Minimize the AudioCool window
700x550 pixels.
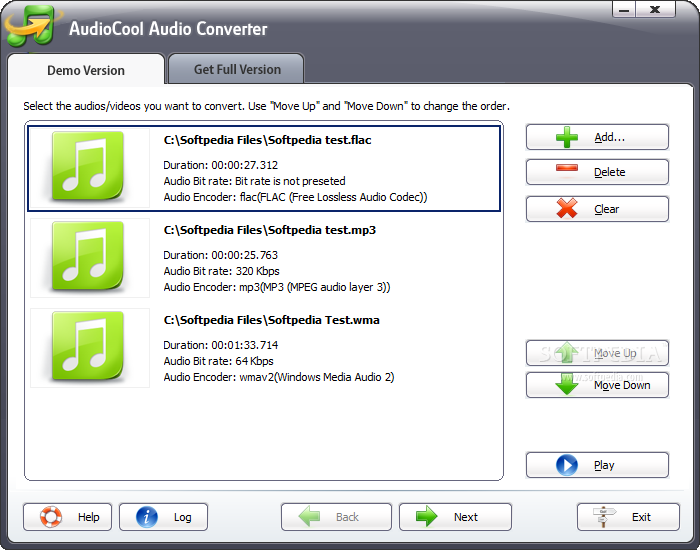click(x=624, y=9)
